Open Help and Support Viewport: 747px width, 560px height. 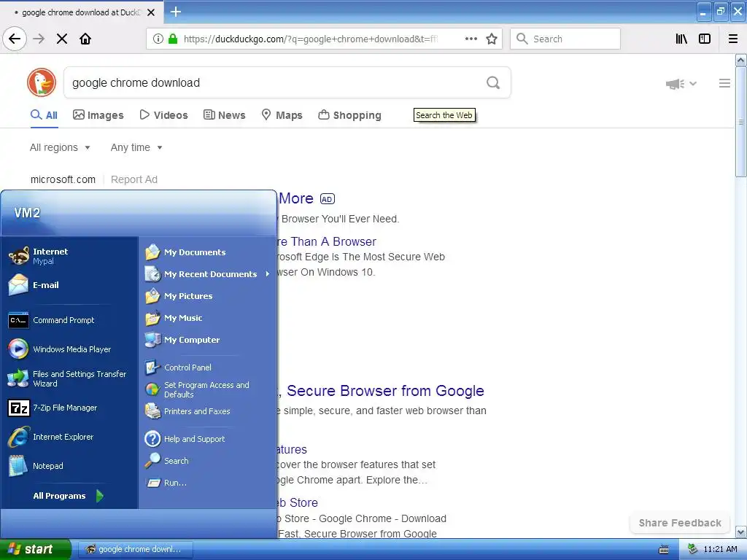pos(208,438)
